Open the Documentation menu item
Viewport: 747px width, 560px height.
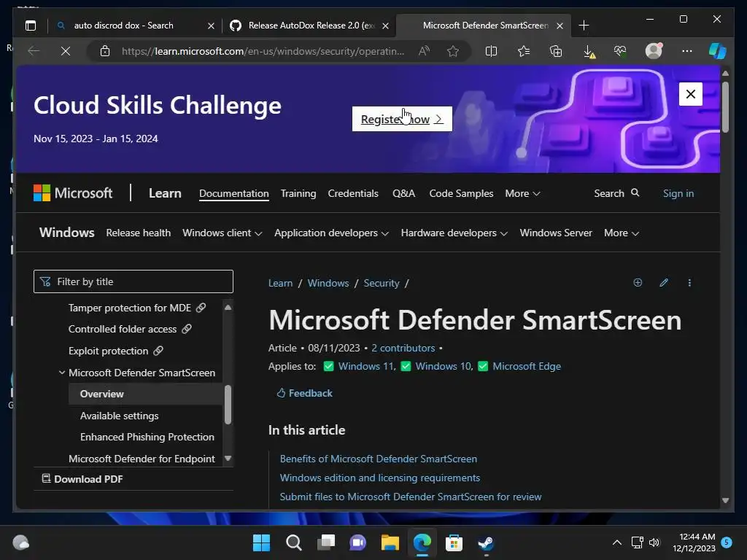click(x=234, y=193)
